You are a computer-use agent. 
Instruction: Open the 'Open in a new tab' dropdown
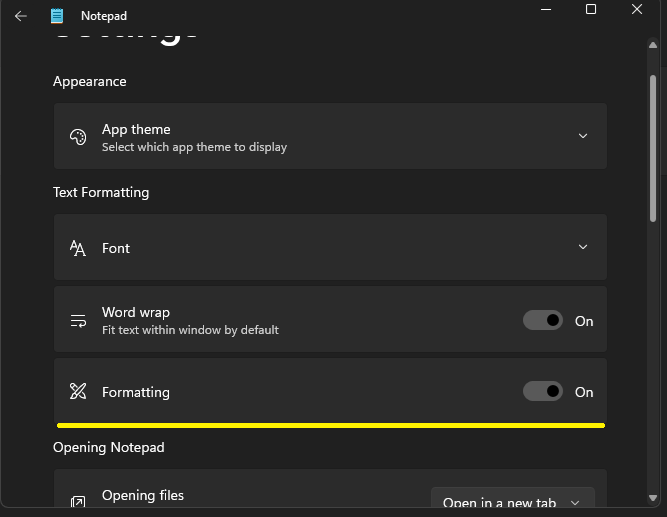[513, 498]
